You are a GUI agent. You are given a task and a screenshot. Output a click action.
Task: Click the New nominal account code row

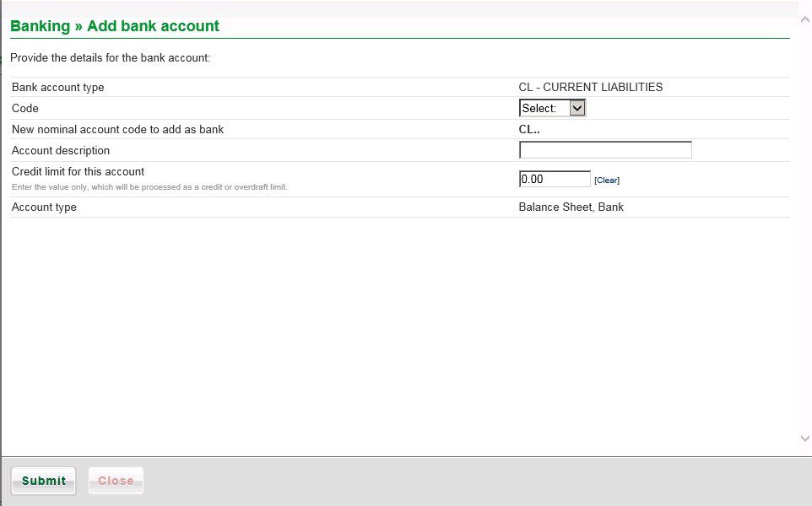click(x=117, y=129)
